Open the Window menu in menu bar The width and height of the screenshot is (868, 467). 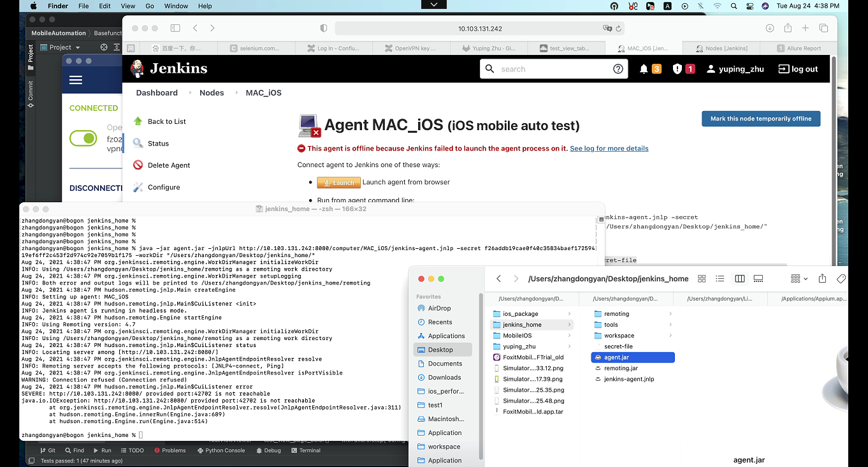[x=176, y=6]
